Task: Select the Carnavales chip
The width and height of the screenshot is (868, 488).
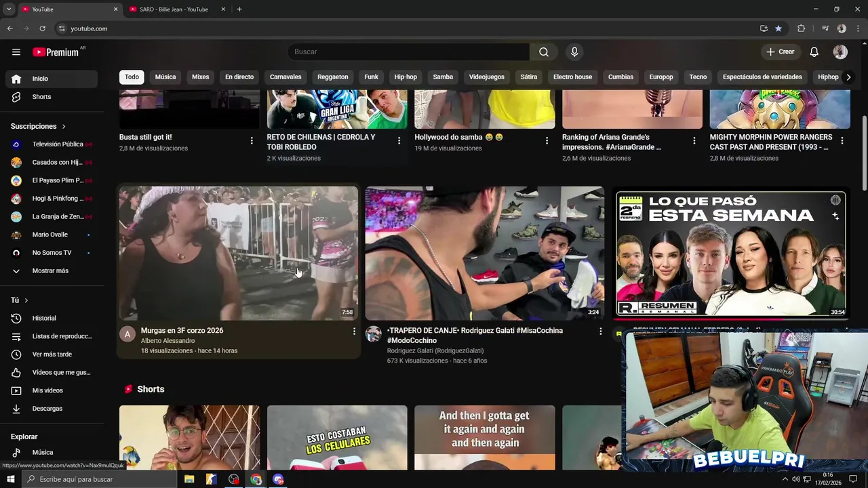Action: 285,77
